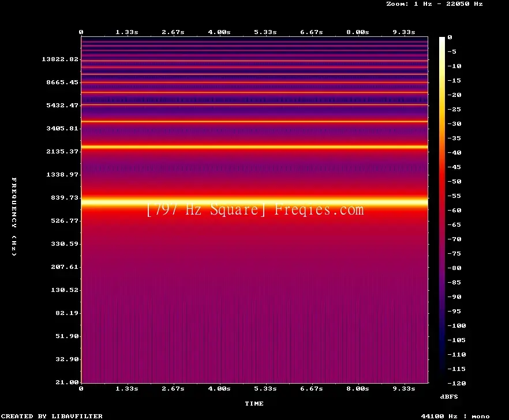Click the 207.61 frequency label
The image size is (509, 420).
65,267
